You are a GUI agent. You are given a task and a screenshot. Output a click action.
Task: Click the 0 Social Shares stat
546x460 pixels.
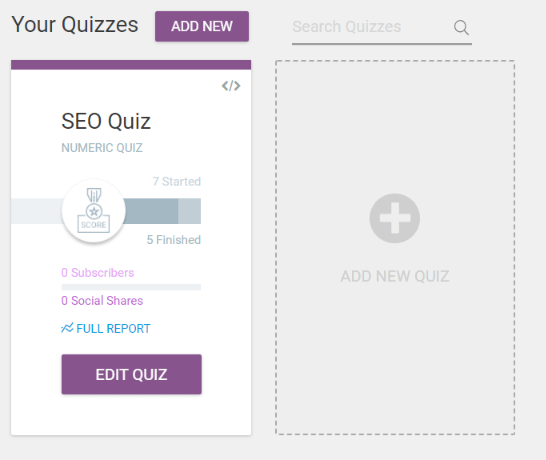click(x=102, y=301)
